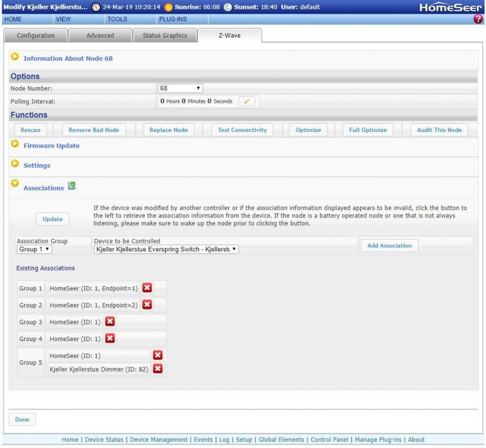Delete the Group 4 HomeSeer association

pyautogui.click(x=110, y=339)
